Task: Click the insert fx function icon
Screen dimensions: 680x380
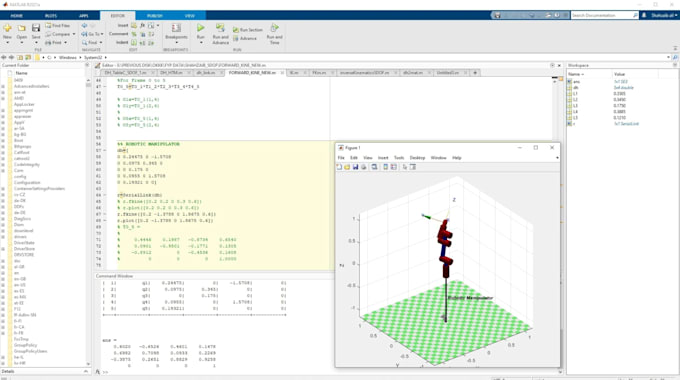Action: tap(142, 26)
